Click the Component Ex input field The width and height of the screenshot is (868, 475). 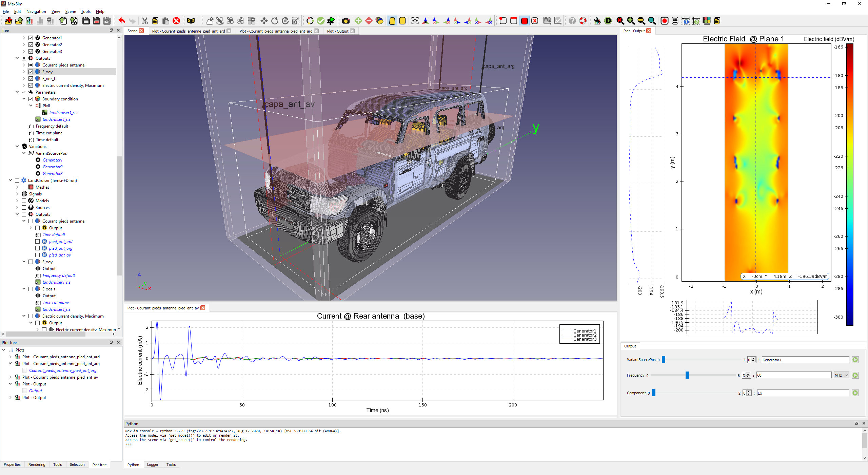[803, 393]
